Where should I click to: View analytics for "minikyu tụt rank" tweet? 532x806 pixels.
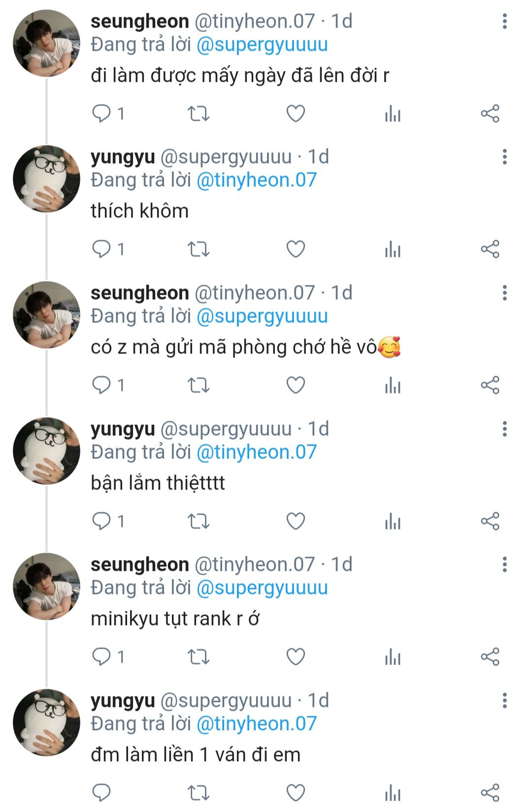pos(393,657)
